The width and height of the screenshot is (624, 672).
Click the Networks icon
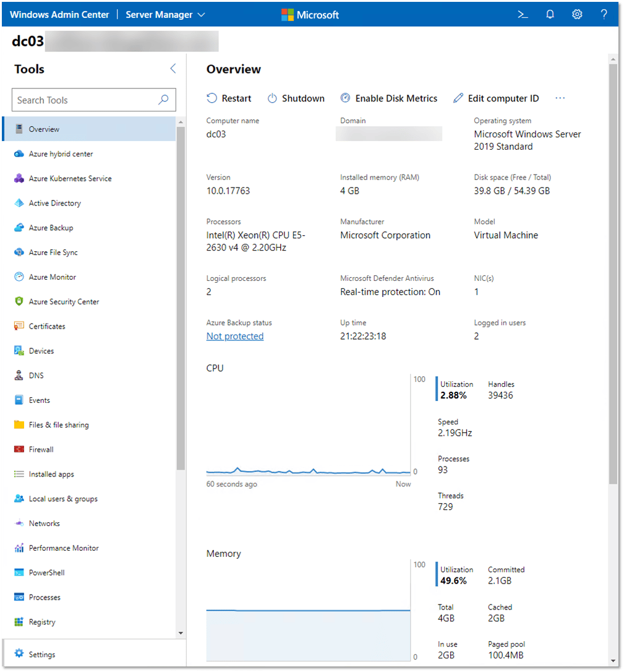pyautogui.click(x=19, y=523)
